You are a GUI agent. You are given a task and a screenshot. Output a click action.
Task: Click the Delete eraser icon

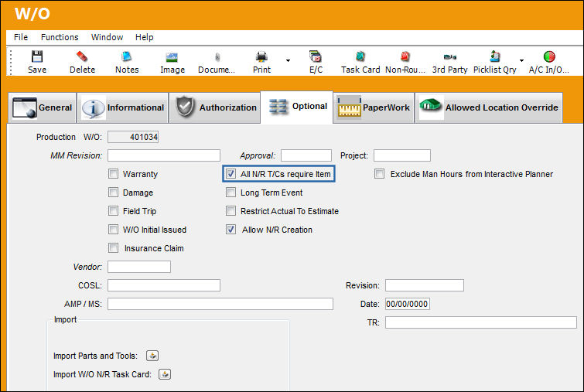(82, 56)
